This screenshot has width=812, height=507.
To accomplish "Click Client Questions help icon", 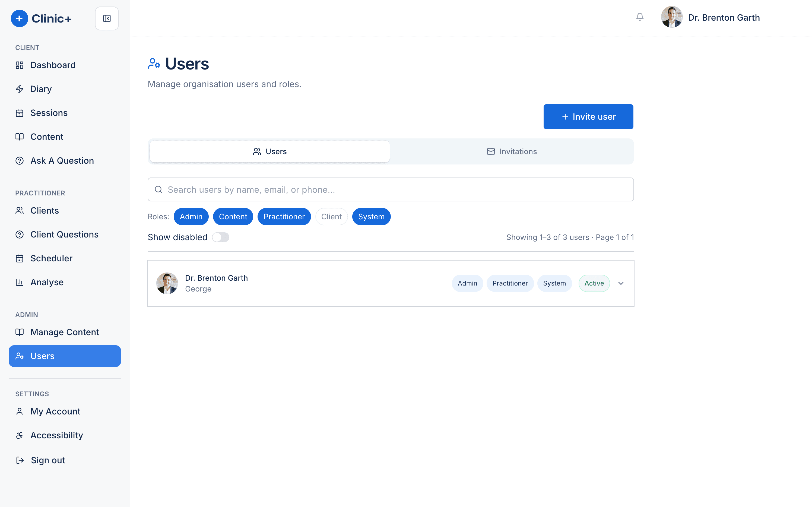I will coord(20,235).
